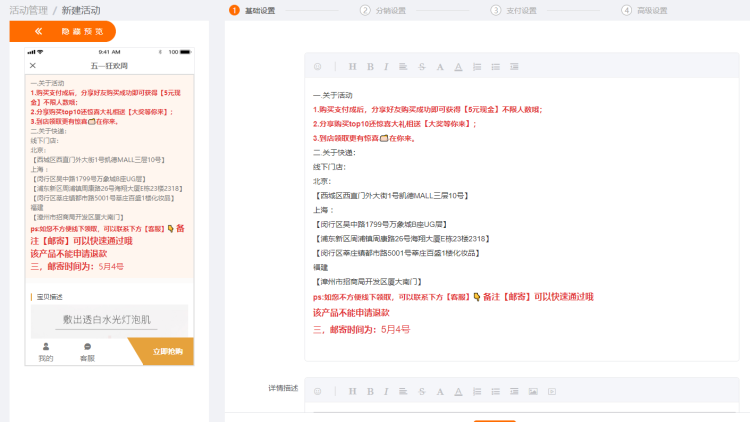Click 二.关于快递： line in editor

334,153
